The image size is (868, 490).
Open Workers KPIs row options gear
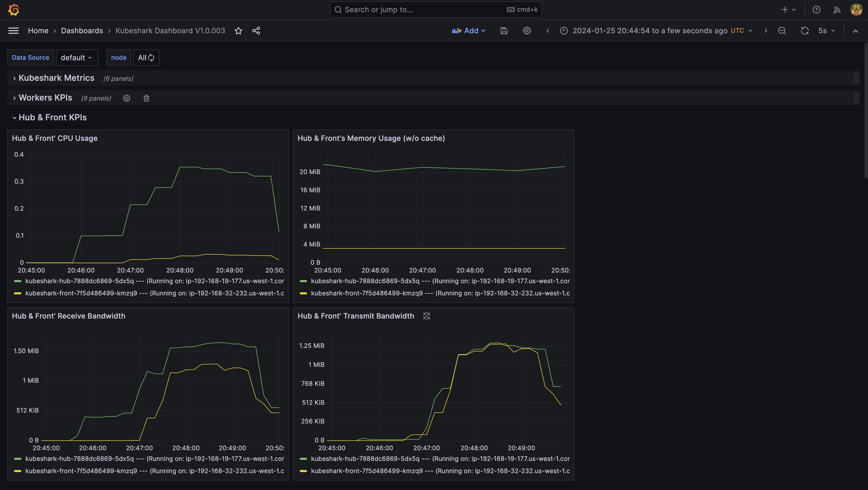click(127, 98)
